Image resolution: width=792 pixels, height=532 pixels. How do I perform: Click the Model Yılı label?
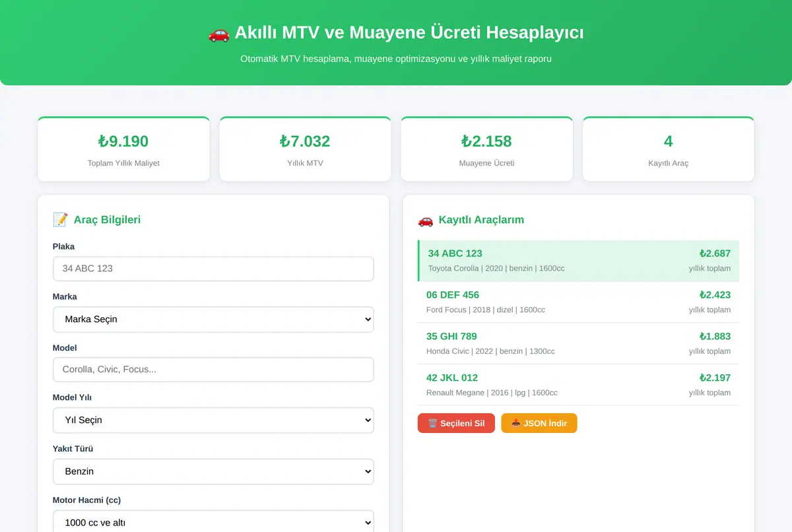(72, 398)
